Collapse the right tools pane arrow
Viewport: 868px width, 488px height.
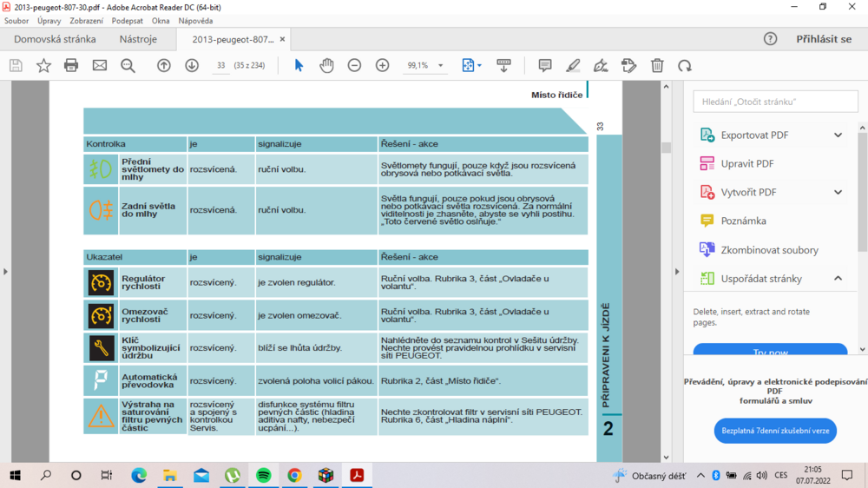tap(676, 272)
